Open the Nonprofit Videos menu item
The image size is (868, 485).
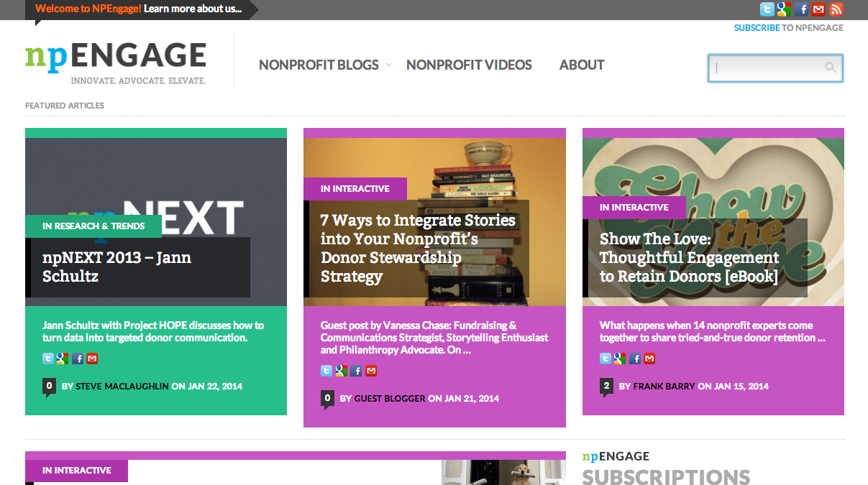coord(469,65)
